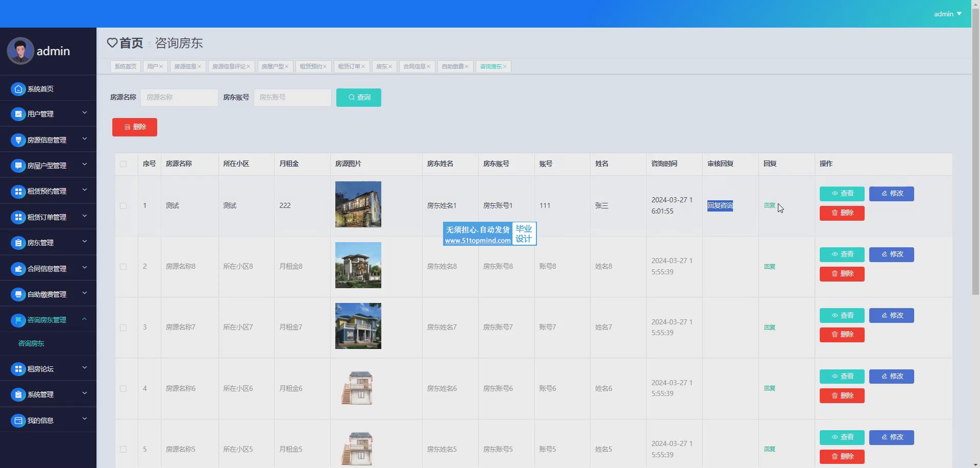Close the 房源信息评论 tab with its X

249,66
